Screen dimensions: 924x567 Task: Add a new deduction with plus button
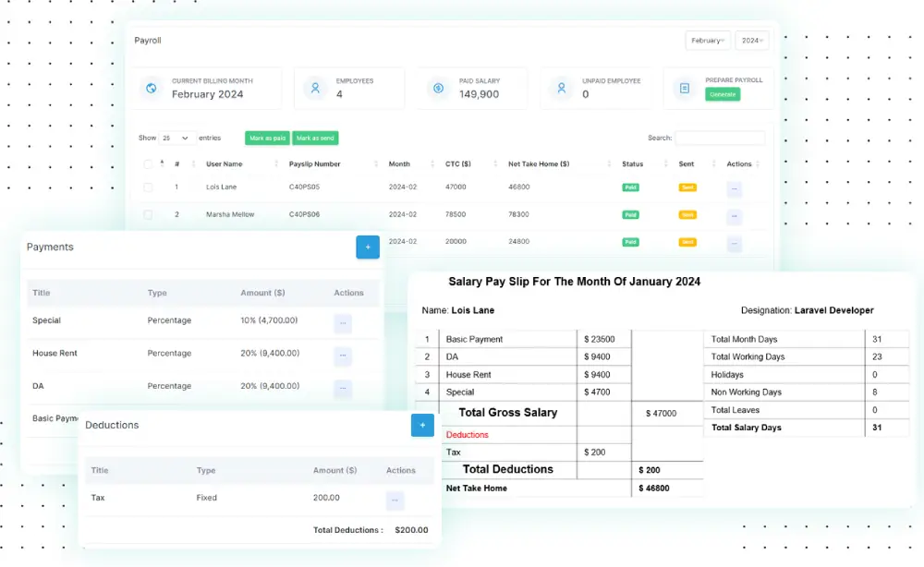[422, 425]
